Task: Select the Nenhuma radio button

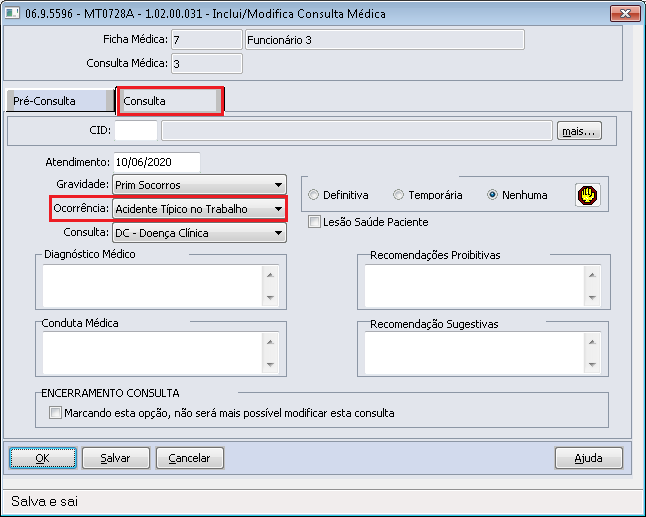Action: point(492,195)
